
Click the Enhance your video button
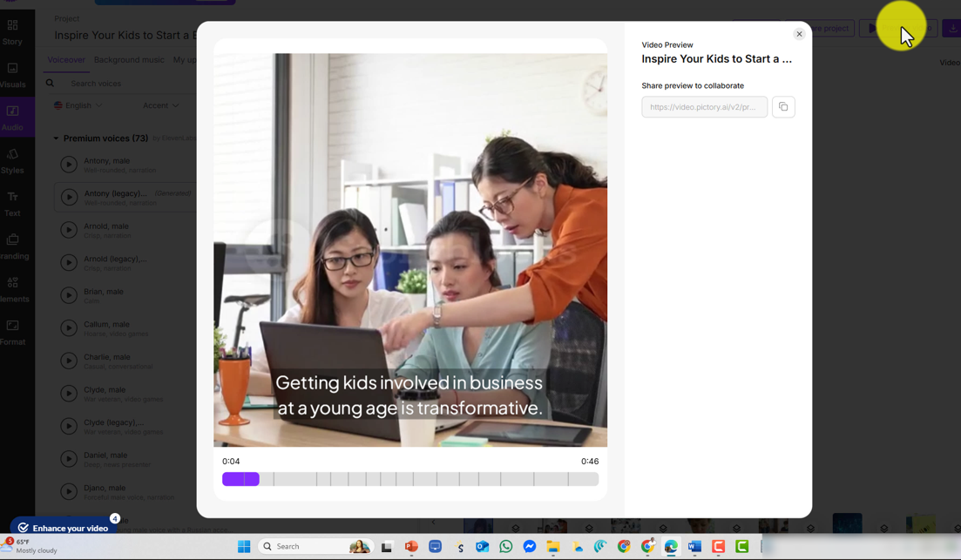pyautogui.click(x=64, y=528)
